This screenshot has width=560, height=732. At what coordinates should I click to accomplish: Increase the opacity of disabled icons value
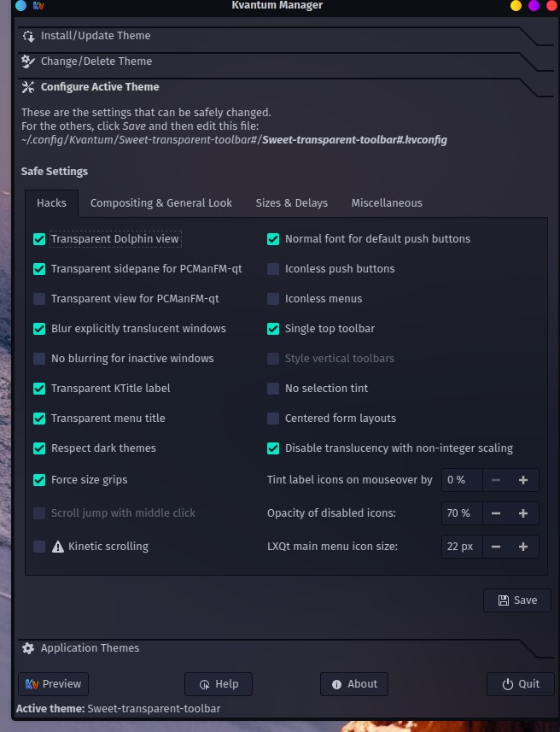click(523, 513)
